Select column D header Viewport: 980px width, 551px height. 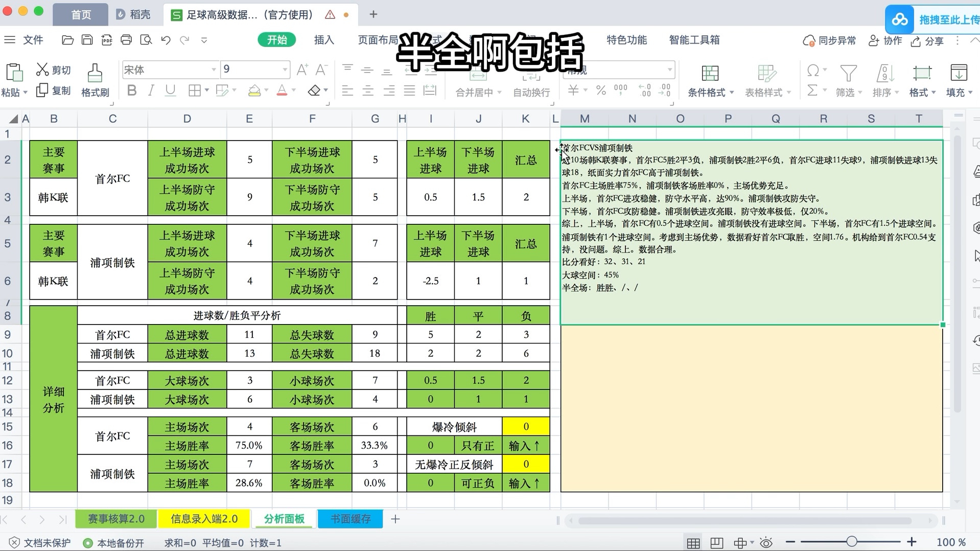[187, 119]
